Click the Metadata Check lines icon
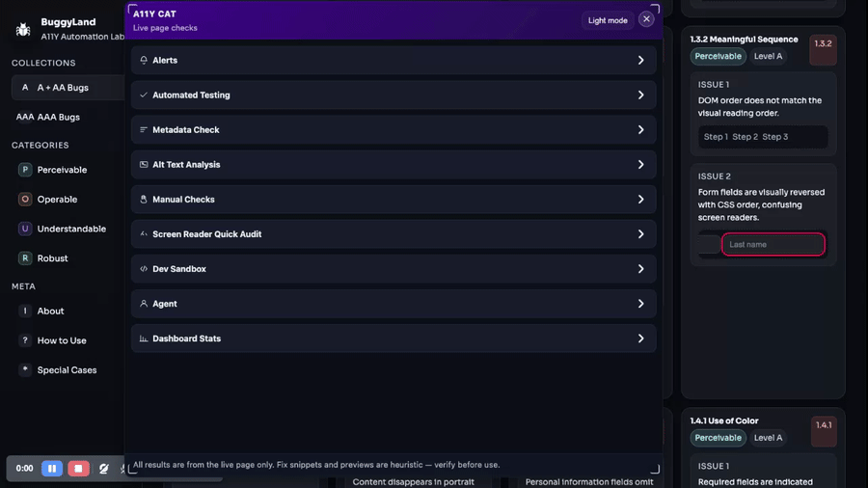The height and width of the screenshot is (488, 868). [x=144, y=129]
